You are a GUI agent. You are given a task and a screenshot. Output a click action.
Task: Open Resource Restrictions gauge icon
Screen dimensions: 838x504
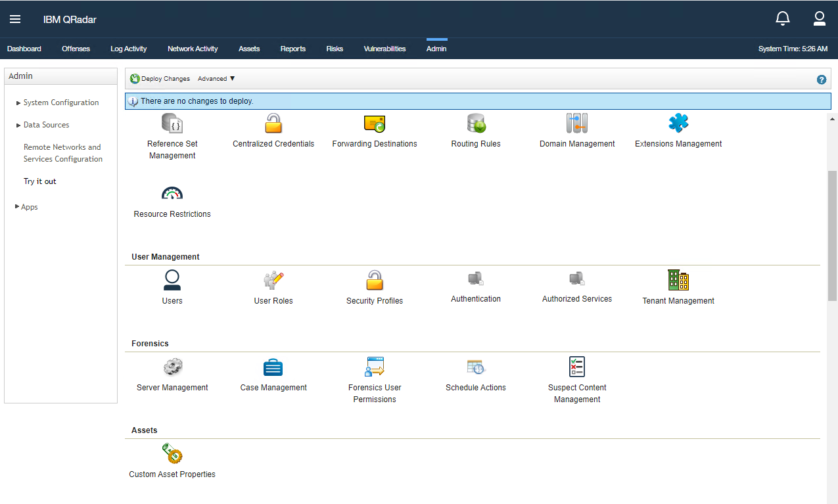coord(172,193)
